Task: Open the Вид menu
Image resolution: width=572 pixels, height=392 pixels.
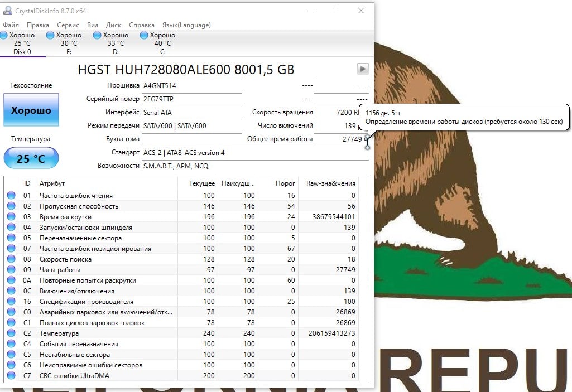Action: (x=93, y=25)
